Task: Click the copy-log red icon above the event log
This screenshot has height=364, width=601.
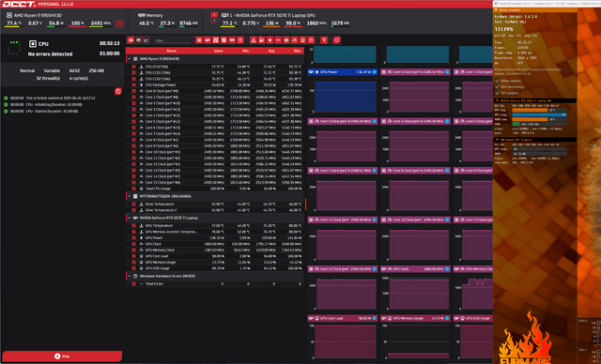Action: click(118, 91)
